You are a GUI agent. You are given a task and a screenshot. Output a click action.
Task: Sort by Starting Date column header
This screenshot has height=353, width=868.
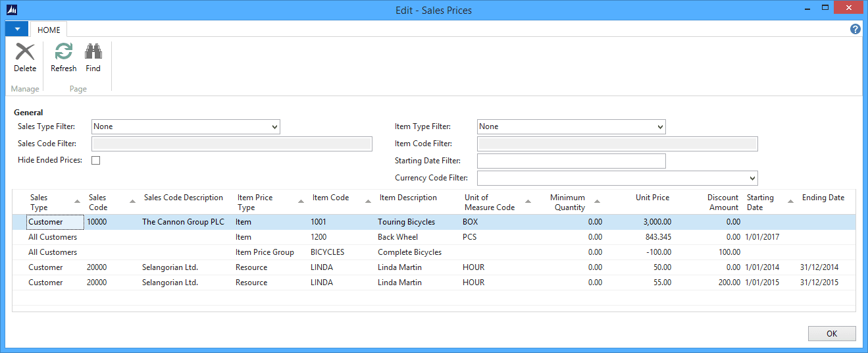pos(769,202)
